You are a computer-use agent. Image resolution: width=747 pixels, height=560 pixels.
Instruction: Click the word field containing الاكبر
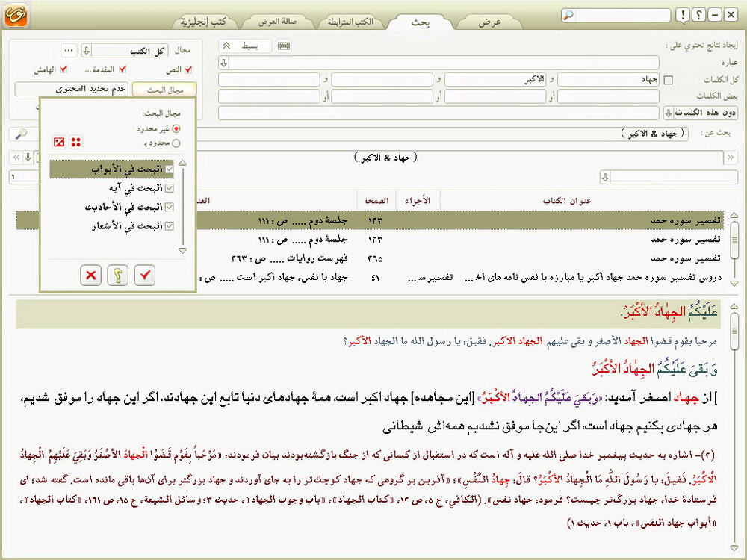tap(495, 80)
